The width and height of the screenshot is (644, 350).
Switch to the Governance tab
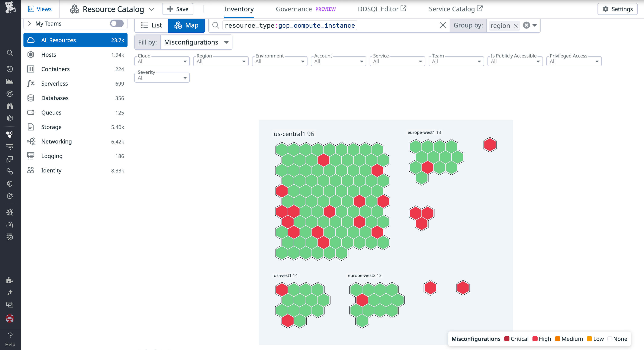tap(293, 9)
